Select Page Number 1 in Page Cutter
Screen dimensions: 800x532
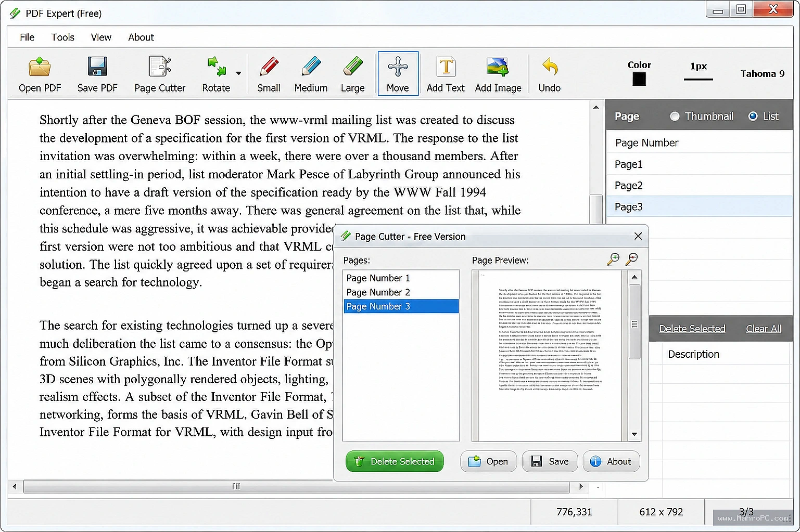[x=401, y=278]
